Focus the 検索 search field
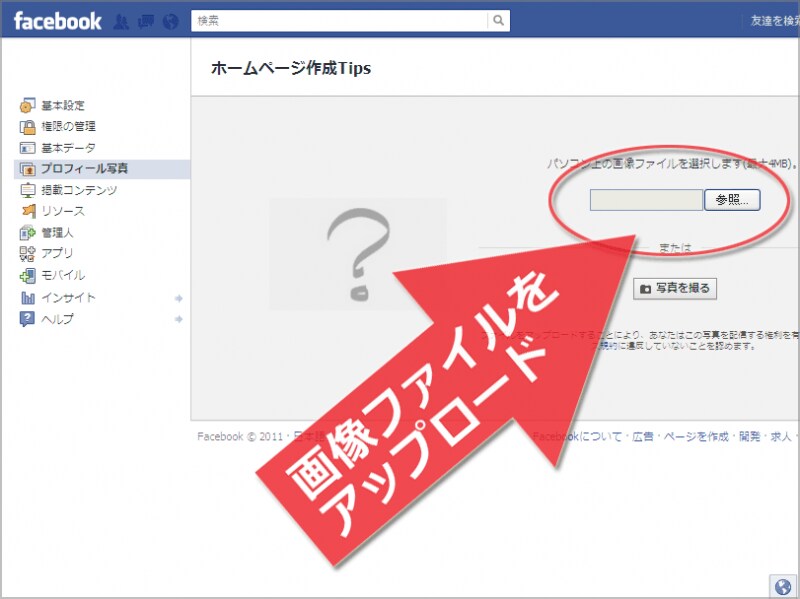 point(339,20)
